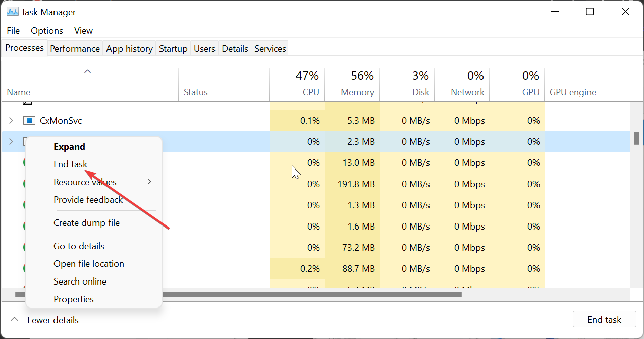
Task: Click the 13.0 MB memory value
Action: (359, 163)
